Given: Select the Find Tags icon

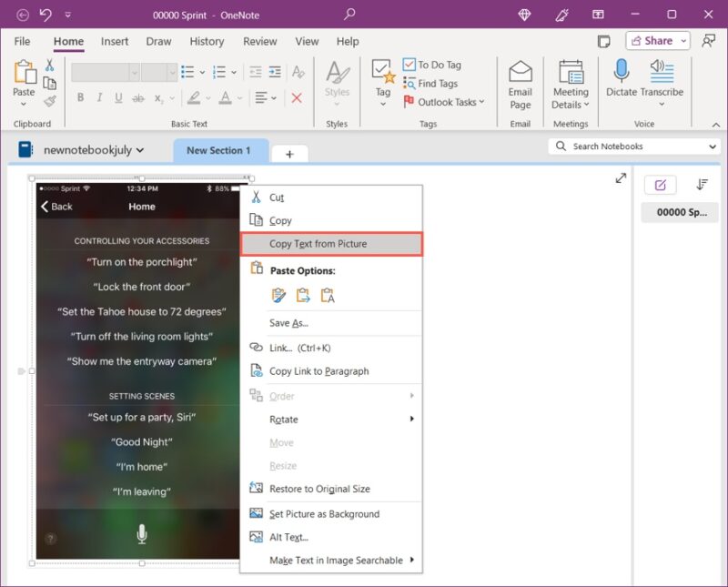Looking at the screenshot, I should [x=410, y=83].
